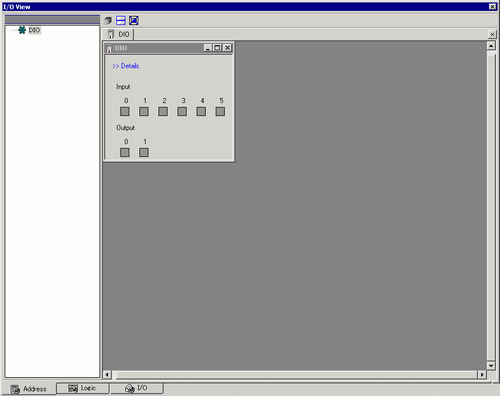
Task: Switch to the I/O tab
Action: (x=137, y=388)
